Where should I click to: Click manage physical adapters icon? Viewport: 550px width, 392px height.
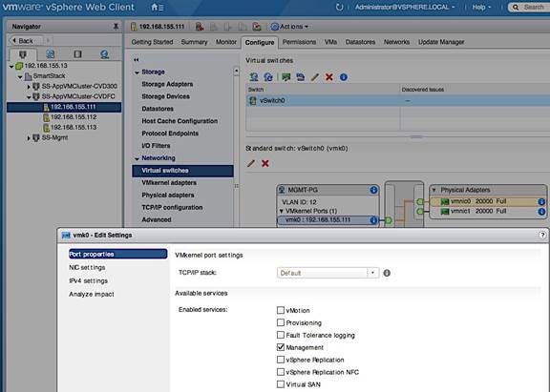point(286,77)
